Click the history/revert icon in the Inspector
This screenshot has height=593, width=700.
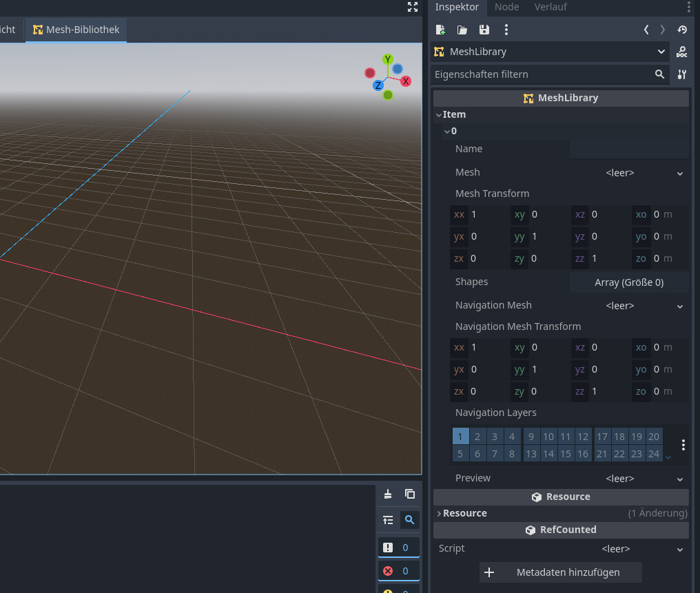tap(681, 30)
